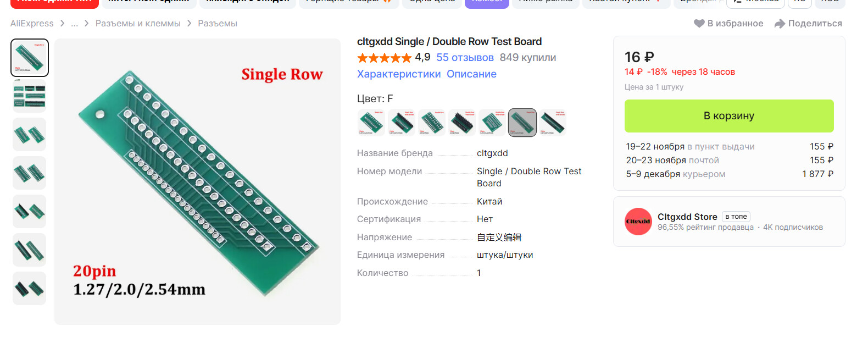This screenshot has height=337, width=868.
Task: Select the first green board color variant
Action: coord(371,122)
